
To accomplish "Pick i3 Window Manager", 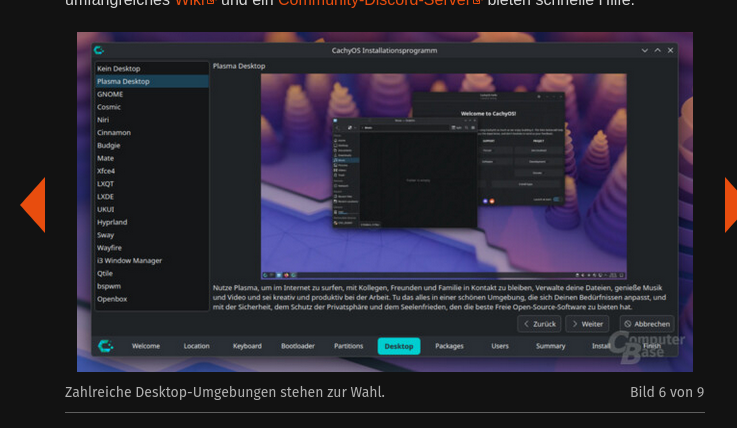I will pyautogui.click(x=152, y=260).
